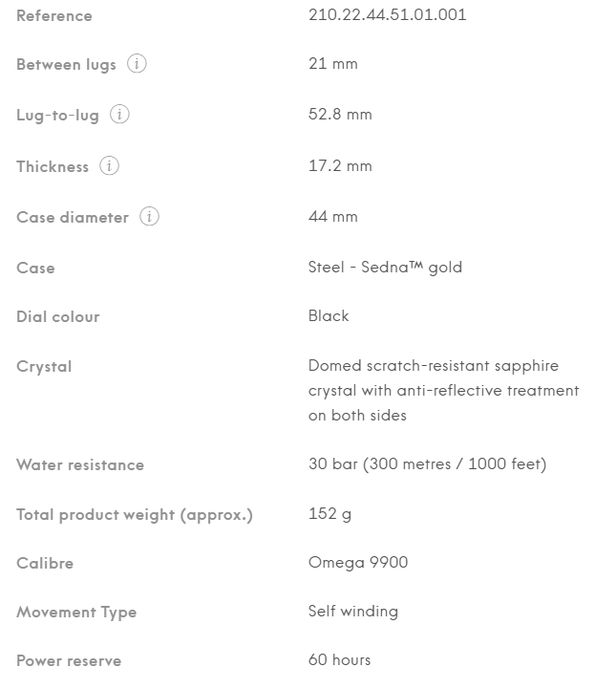Image resolution: width=616 pixels, height=689 pixels.
Task: Open the Case diameter info icon
Action: click(x=149, y=217)
